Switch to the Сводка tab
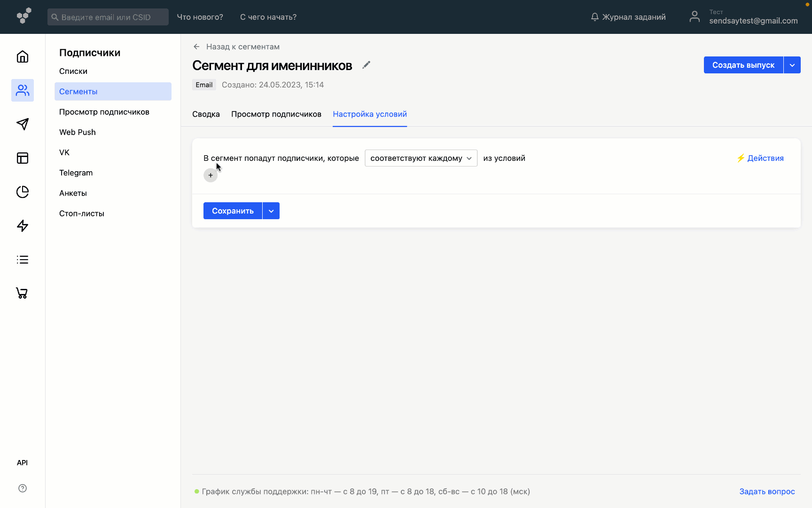The width and height of the screenshot is (812, 508). tap(206, 114)
